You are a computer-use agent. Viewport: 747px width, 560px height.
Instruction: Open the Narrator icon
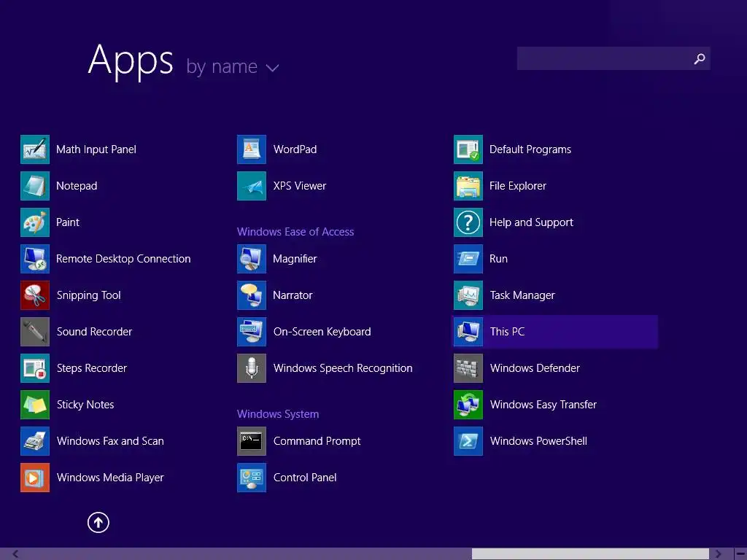252,295
